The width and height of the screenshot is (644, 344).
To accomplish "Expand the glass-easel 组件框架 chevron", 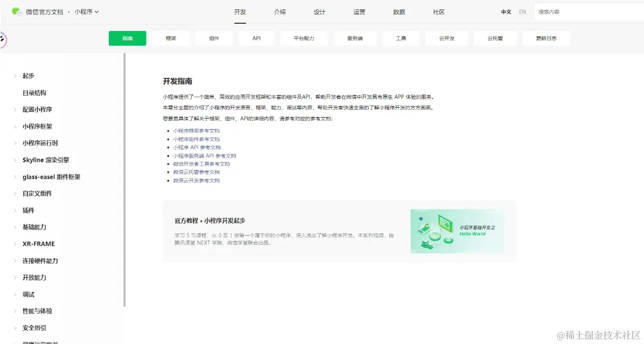I will coord(15,177).
